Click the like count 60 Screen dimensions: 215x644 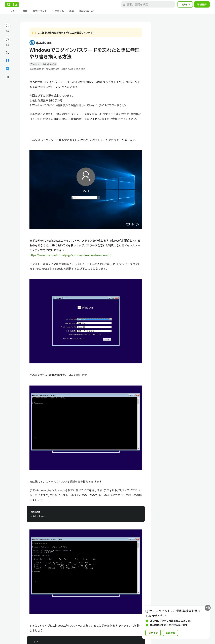click(x=7, y=31)
